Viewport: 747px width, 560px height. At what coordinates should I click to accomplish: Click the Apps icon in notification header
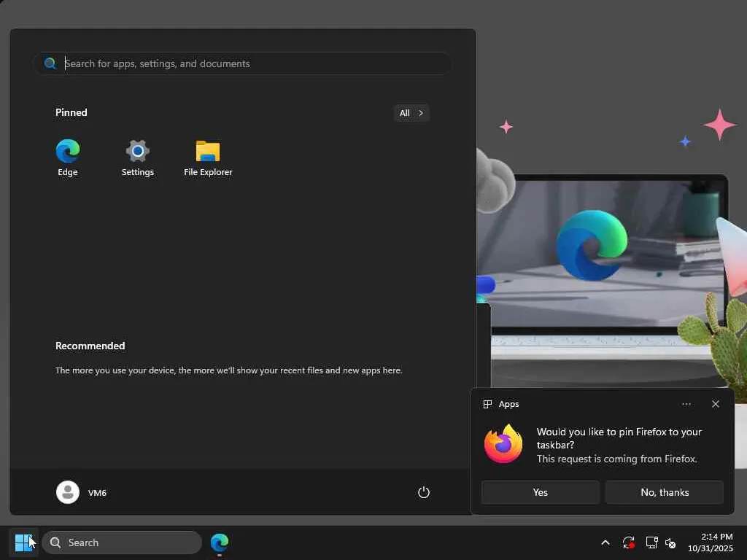487,404
